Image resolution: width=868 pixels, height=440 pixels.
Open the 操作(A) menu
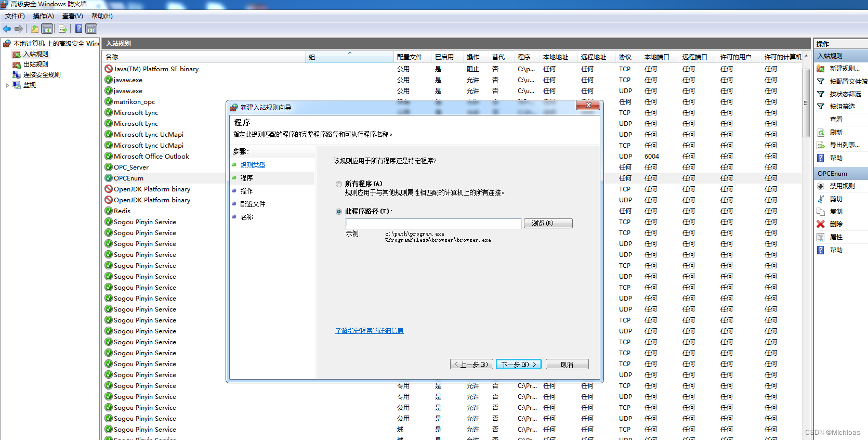pos(44,16)
